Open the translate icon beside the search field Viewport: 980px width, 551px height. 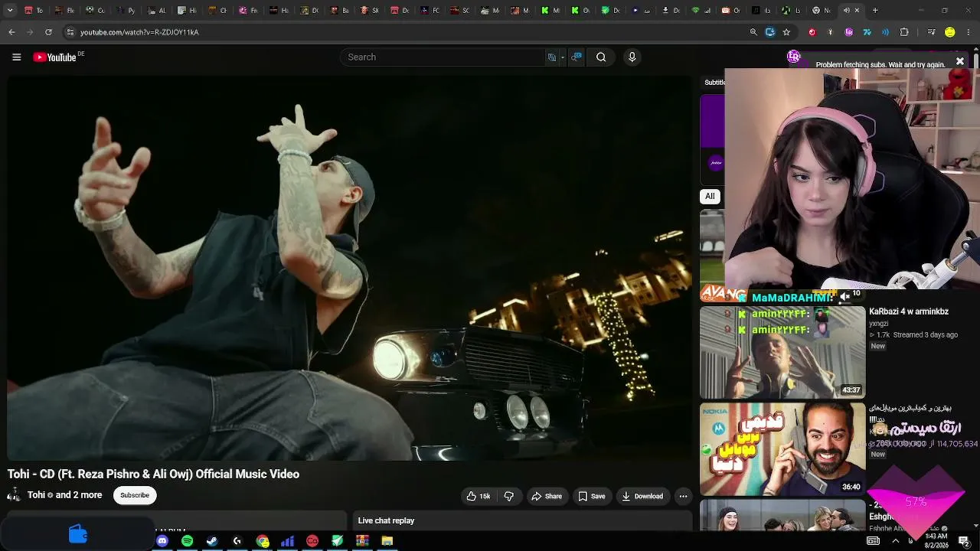[x=551, y=57]
